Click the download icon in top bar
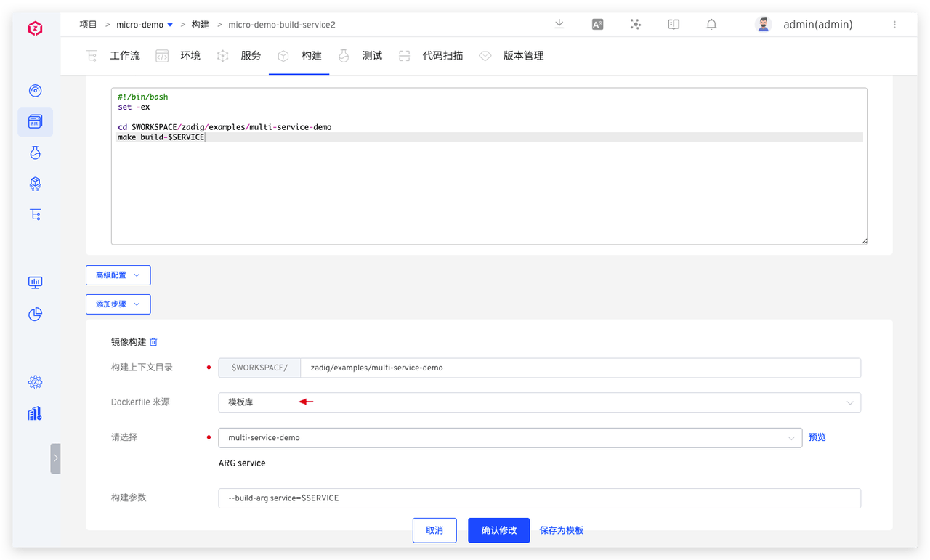The image size is (930, 560). click(x=559, y=24)
